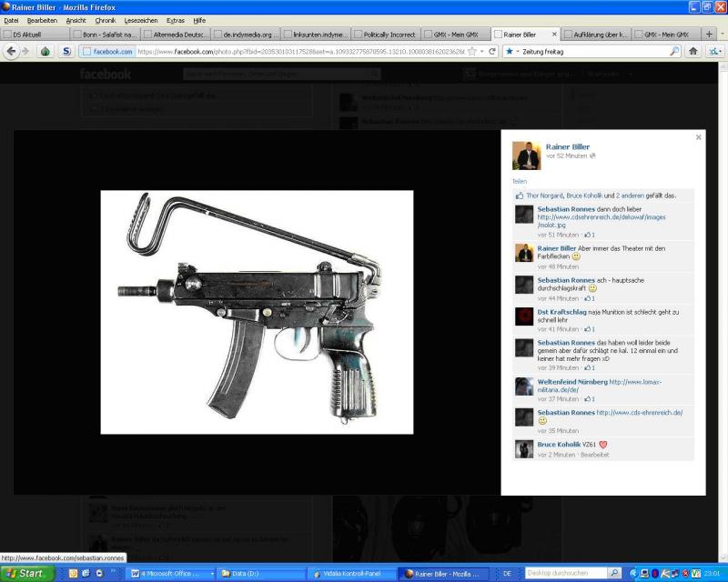This screenshot has height=582, width=728.
Task: Click the Firefox quick-launch icon in the taskbar
Action: (73, 574)
